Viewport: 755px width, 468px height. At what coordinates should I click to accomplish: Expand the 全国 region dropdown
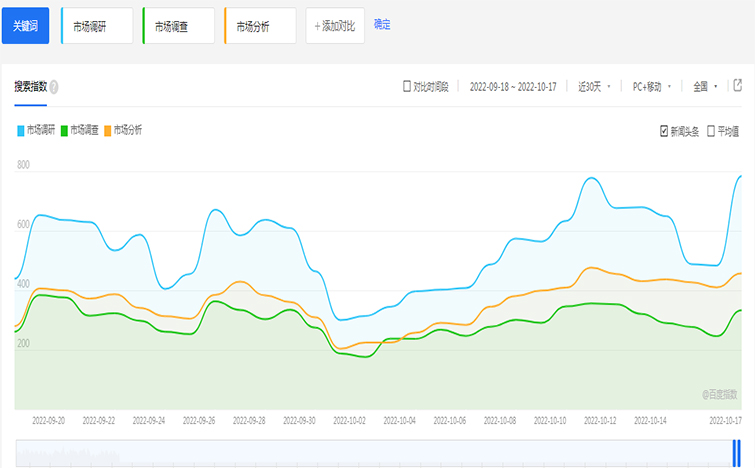pos(705,87)
